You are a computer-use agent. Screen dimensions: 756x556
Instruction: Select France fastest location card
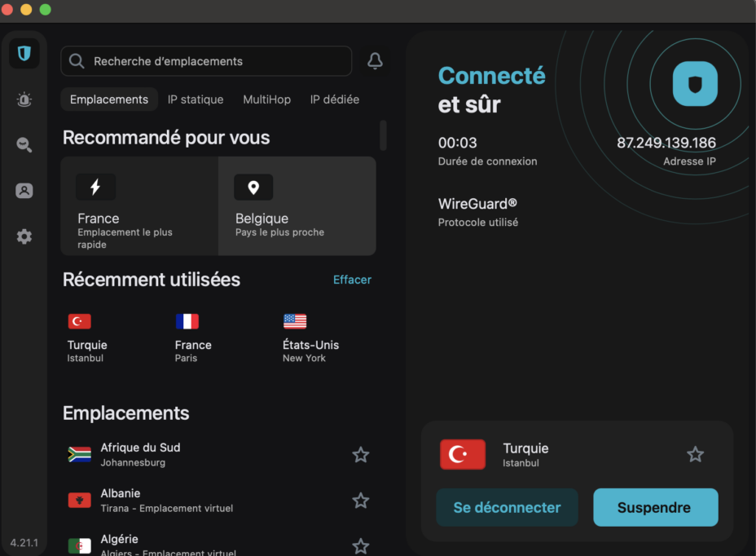pos(139,205)
